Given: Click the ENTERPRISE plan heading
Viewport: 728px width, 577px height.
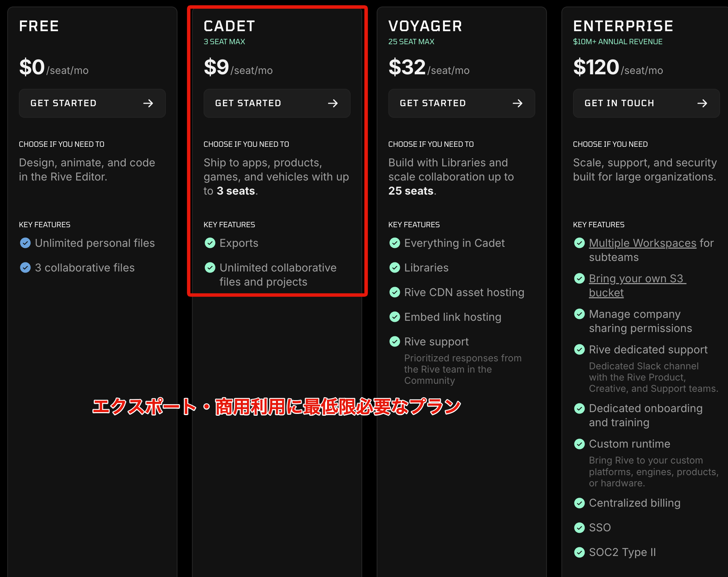Looking at the screenshot, I should [623, 26].
